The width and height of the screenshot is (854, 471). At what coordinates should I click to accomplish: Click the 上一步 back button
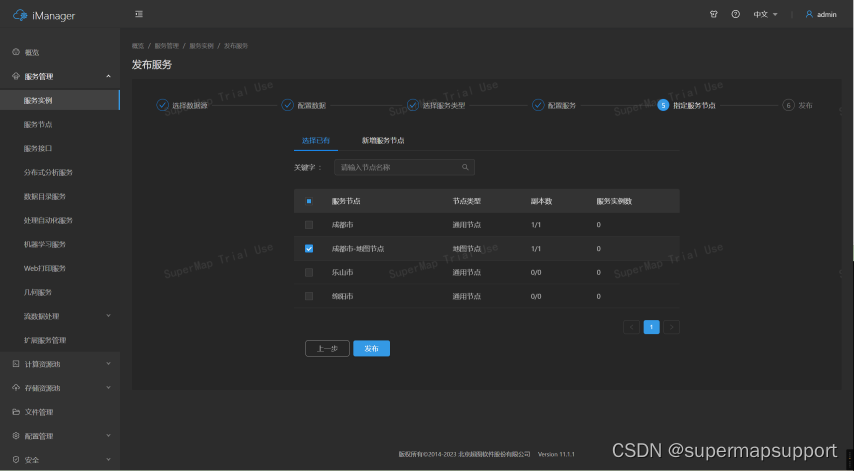(x=327, y=348)
